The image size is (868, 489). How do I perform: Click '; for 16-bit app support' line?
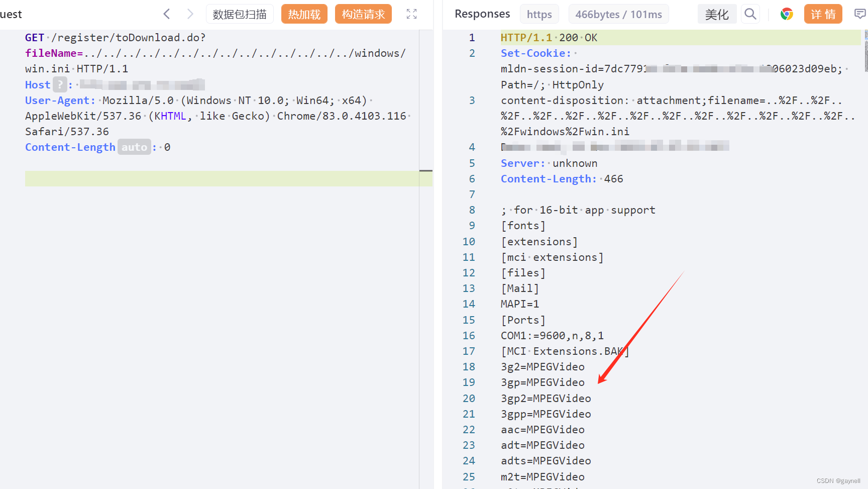click(x=578, y=210)
